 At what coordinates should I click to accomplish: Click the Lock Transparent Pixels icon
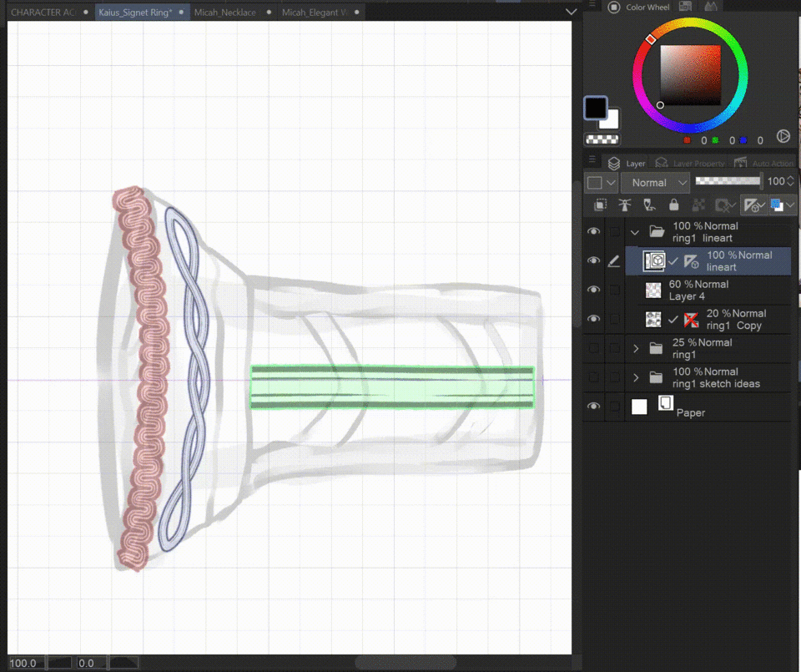tap(698, 205)
